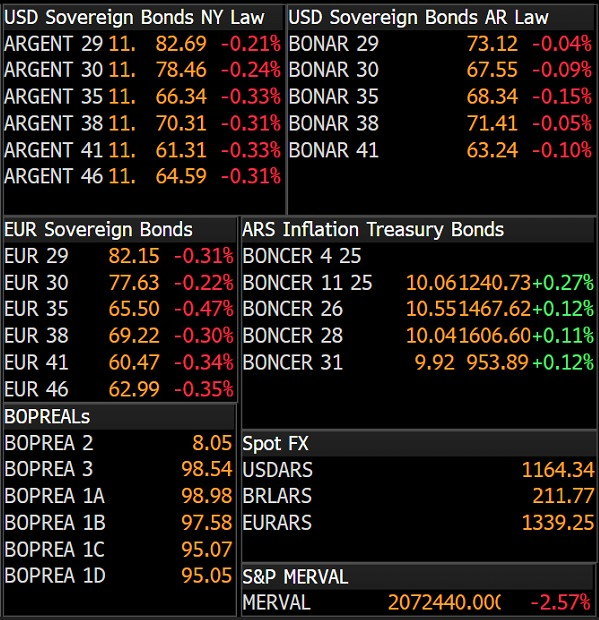The width and height of the screenshot is (599, 620).
Task: Click BOPREA 3 price 98.54
Action: coord(207,469)
